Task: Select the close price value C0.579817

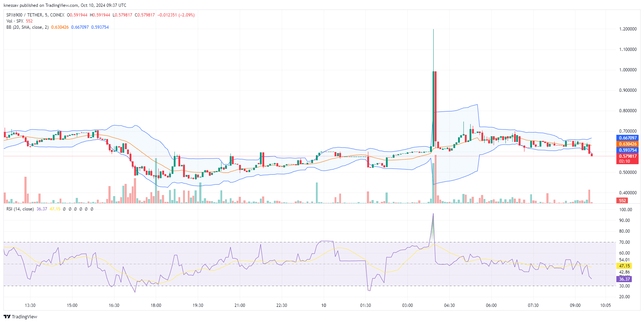Action: [x=145, y=15]
